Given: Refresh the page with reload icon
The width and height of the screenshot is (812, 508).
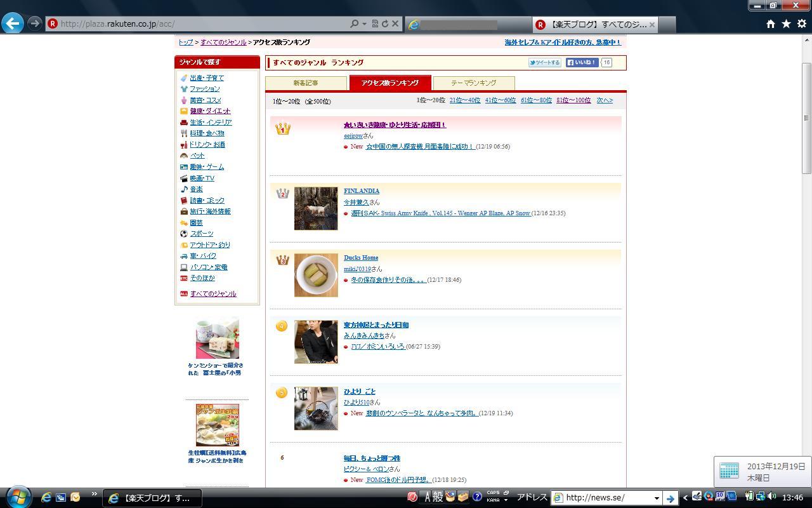Looking at the screenshot, I should tap(385, 23).
